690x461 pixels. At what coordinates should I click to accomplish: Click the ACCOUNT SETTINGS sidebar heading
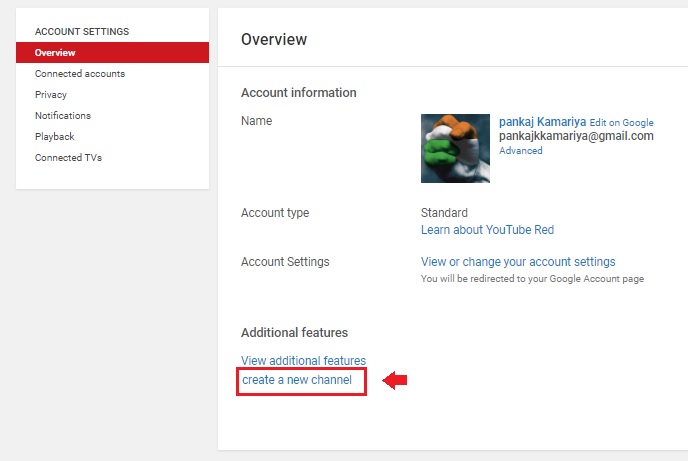pyautogui.click(x=82, y=32)
